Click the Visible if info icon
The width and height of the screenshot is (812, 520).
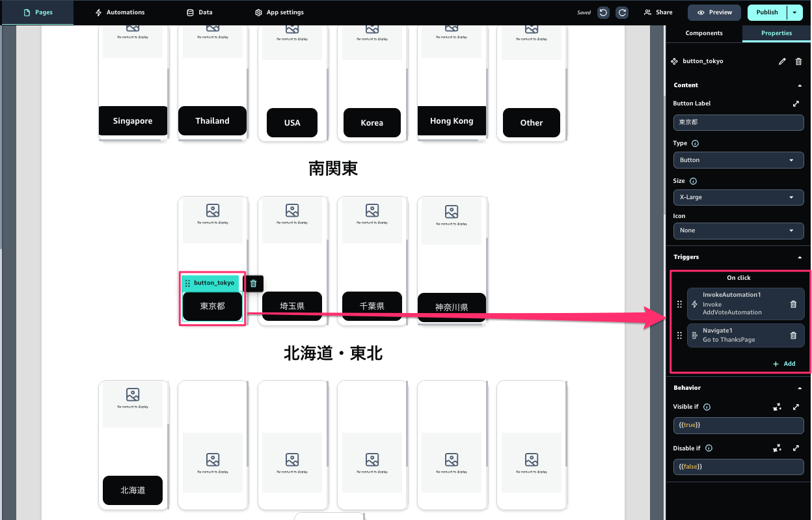707,407
